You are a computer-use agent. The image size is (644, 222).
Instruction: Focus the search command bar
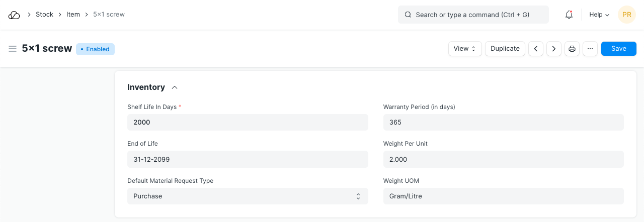click(473, 15)
